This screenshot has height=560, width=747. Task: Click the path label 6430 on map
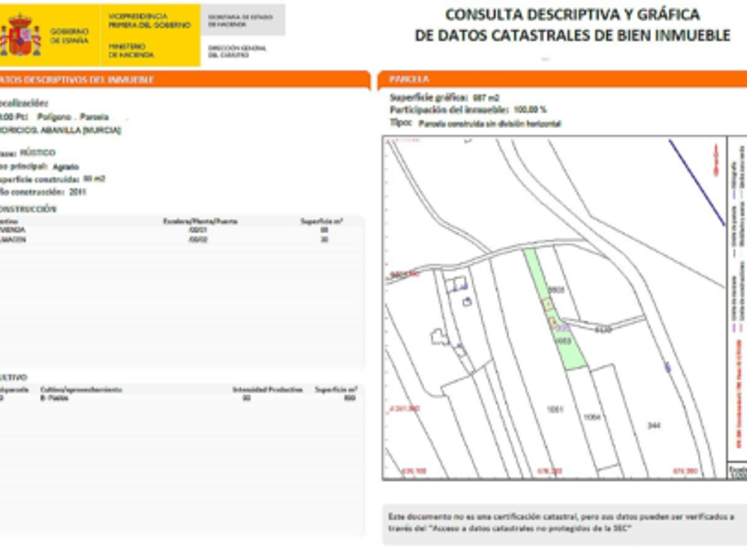click(x=603, y=330)
